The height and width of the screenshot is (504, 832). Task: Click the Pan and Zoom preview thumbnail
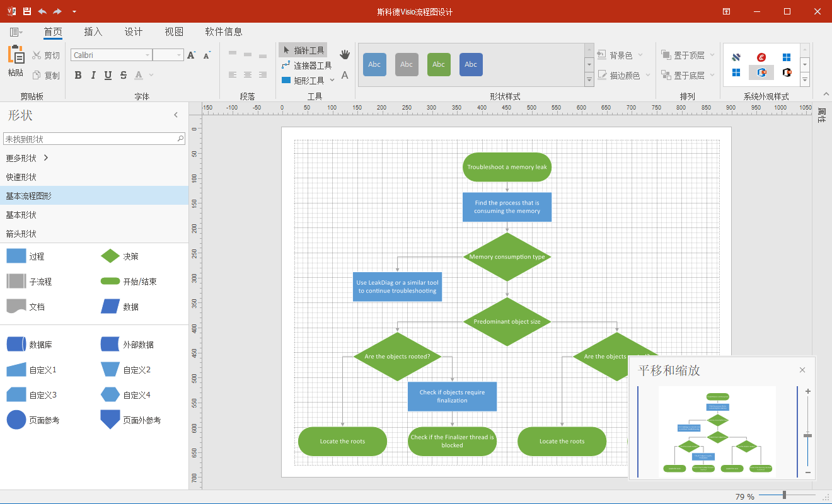pos(717,432)
